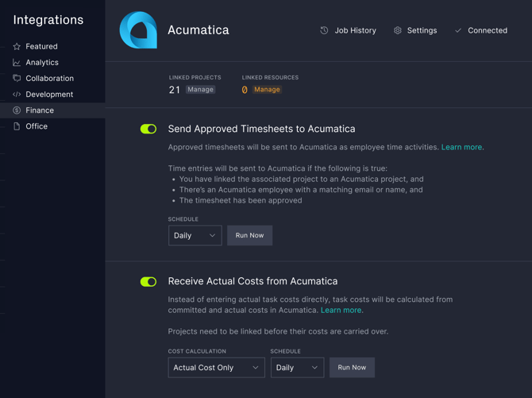Open Job History
Image resolution: width=532 pixels, height=398 pixels.
pos(349,30)
